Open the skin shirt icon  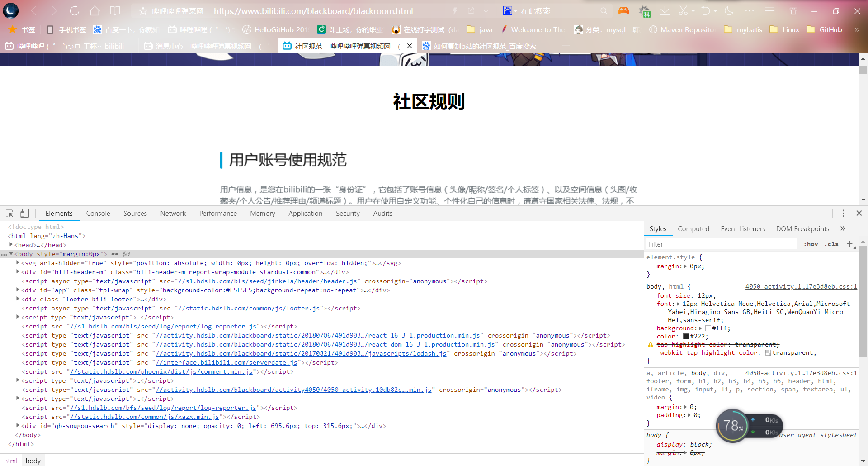tap(793, 11)
